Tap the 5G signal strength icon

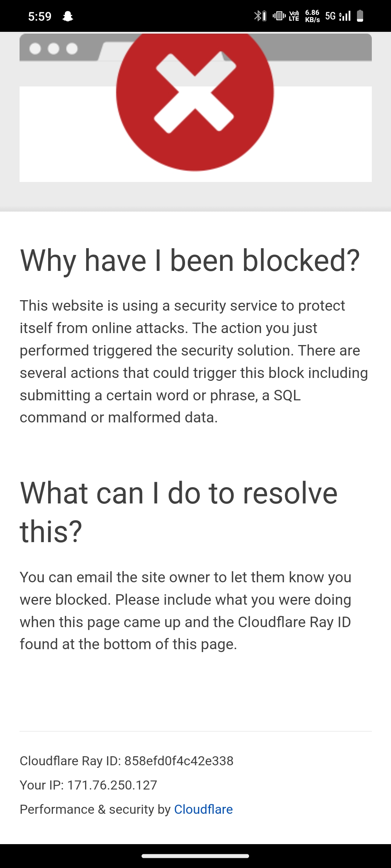[338, 16]
